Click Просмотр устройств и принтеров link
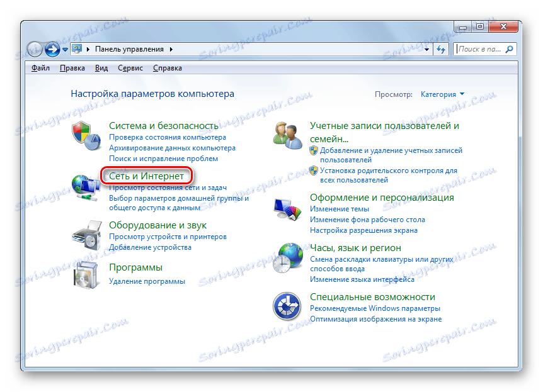This screenshot has height=392, width=543. coord(168,237)
